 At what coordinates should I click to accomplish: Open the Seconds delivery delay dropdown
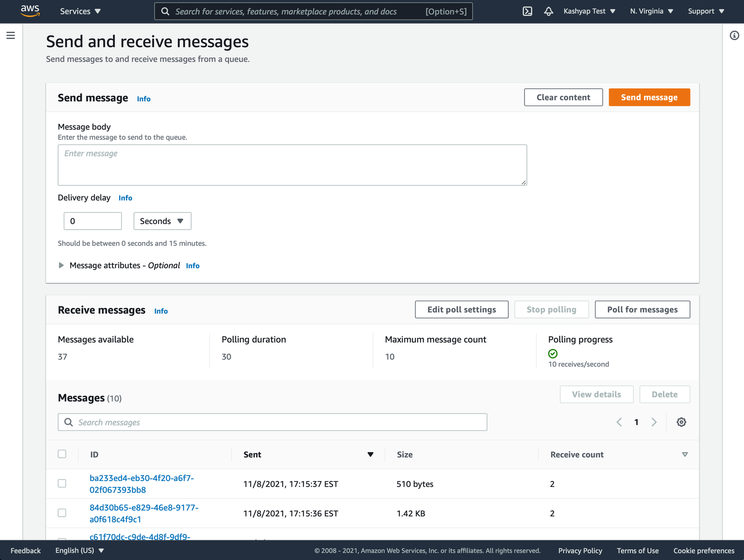[162, 221]
